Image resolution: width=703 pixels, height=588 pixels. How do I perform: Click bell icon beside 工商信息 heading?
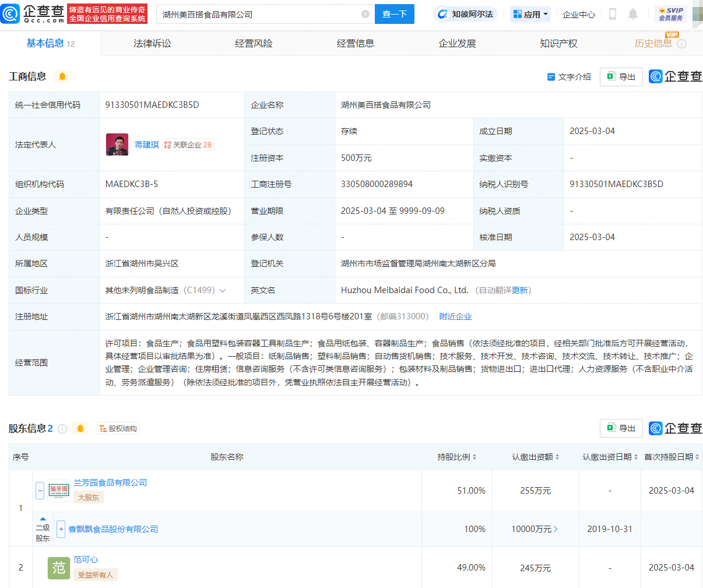point(62,76)
